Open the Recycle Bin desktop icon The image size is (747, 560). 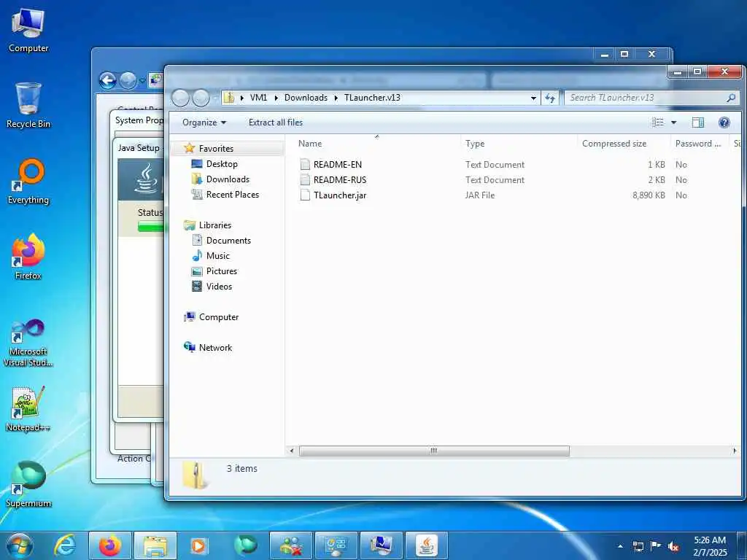28,105
